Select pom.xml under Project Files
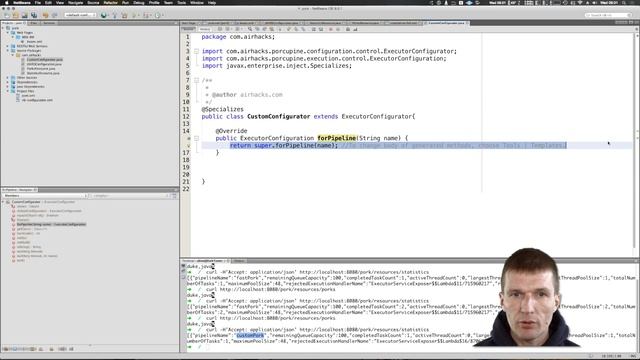This screenshot has height=360, width=640. point(28,96)
